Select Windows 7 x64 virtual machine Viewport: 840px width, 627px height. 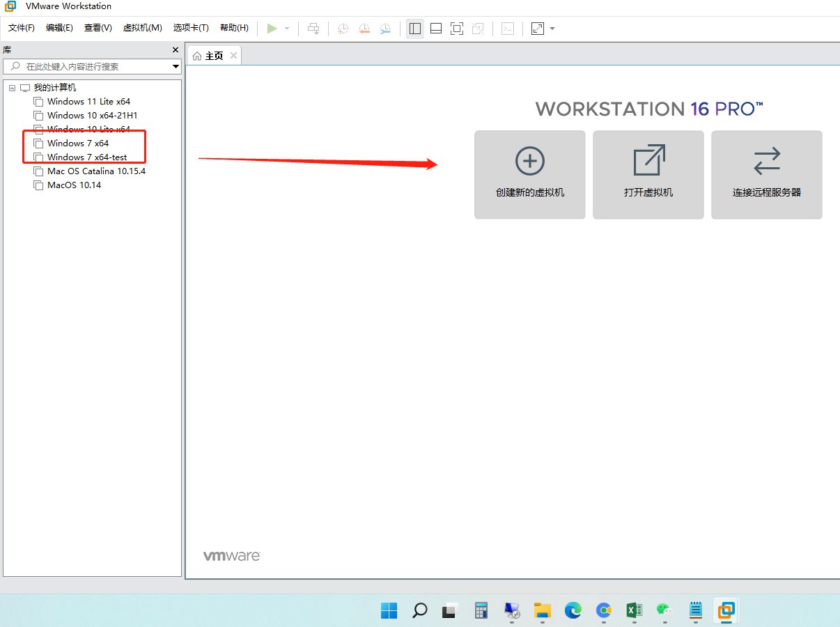click(78, 144)
